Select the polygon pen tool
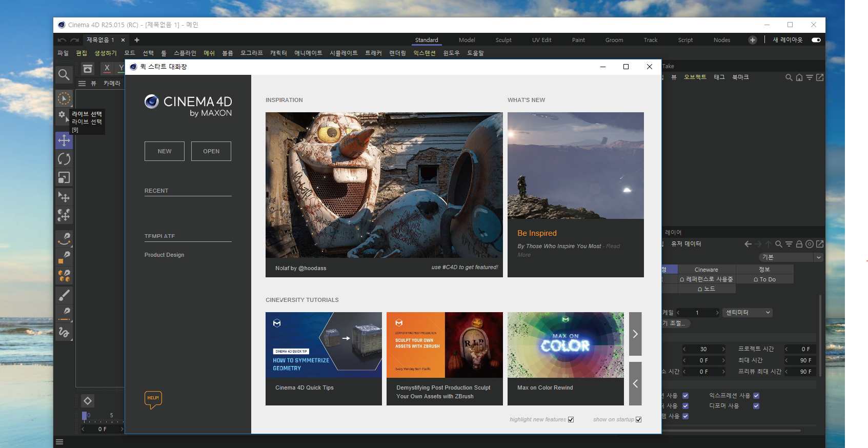The height and width of the screenshot is (448, 868). coord(64,257)
